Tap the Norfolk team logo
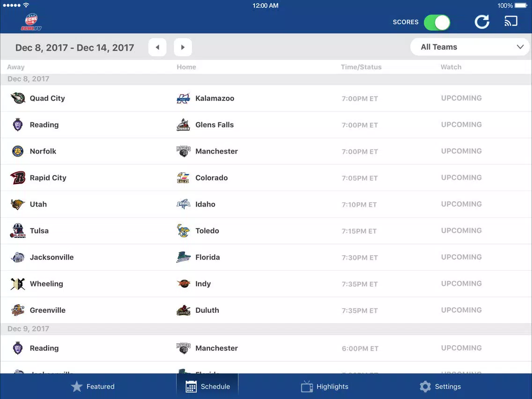Image resolution: width=532 pixels, height=399 pixels. click(18, 151)
